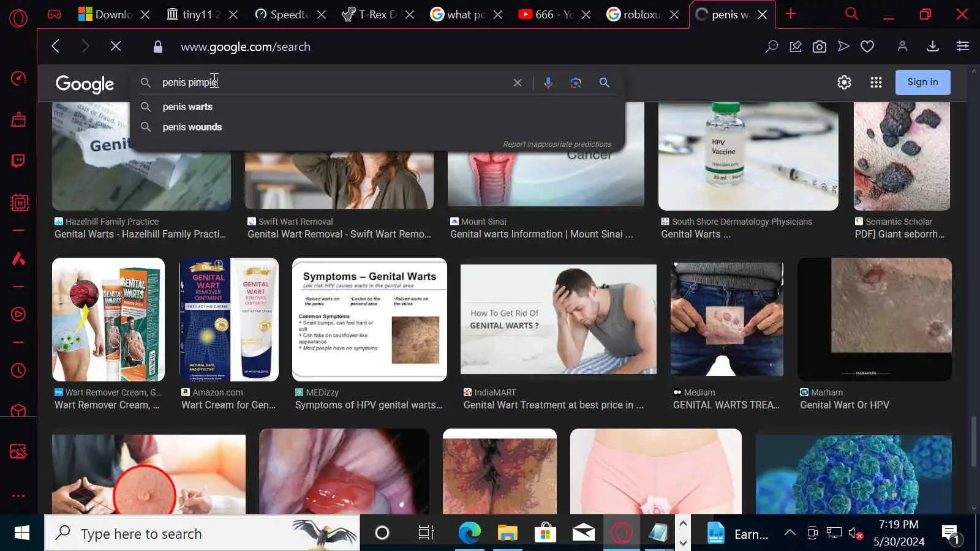Bookmark page with heart icon

(x=867, y=47)
